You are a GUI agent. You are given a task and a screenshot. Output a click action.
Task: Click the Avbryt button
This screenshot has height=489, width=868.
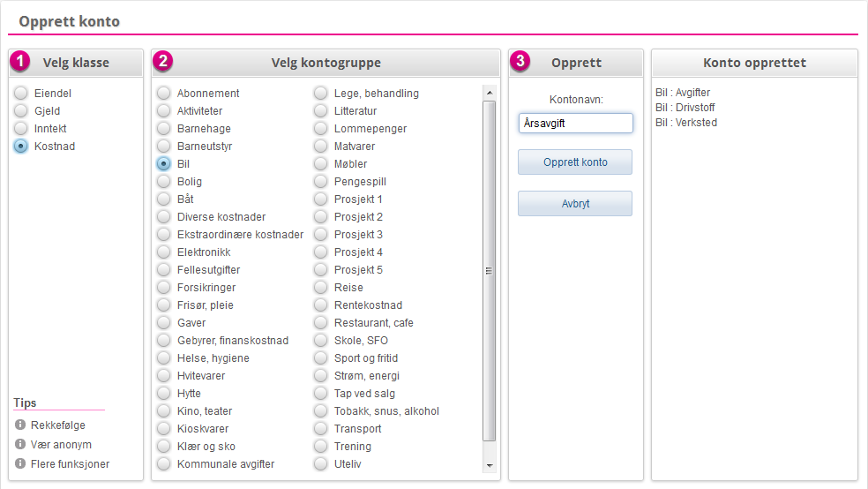coord(575,204)
